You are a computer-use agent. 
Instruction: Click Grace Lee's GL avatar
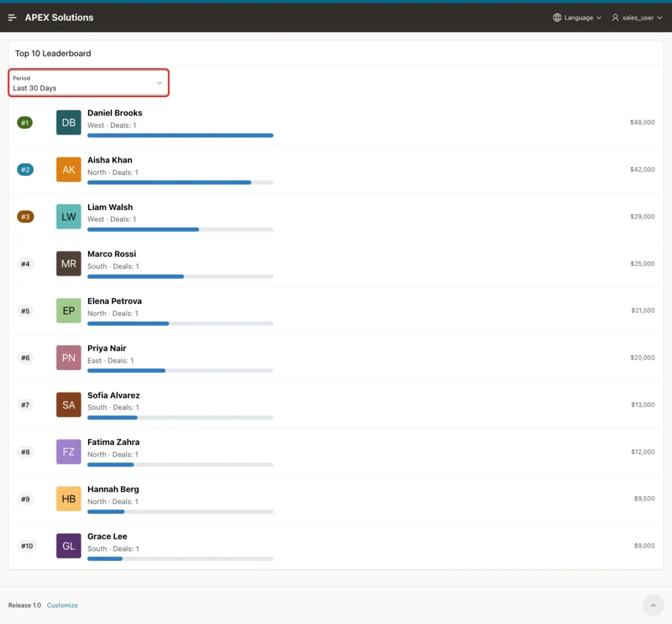coord(68,545)
